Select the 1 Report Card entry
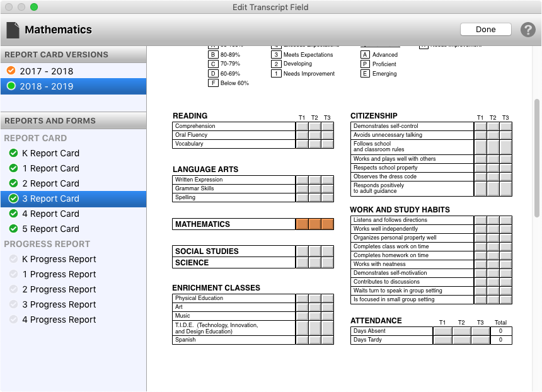The image size is (542, 392). (x=50, y=168)
